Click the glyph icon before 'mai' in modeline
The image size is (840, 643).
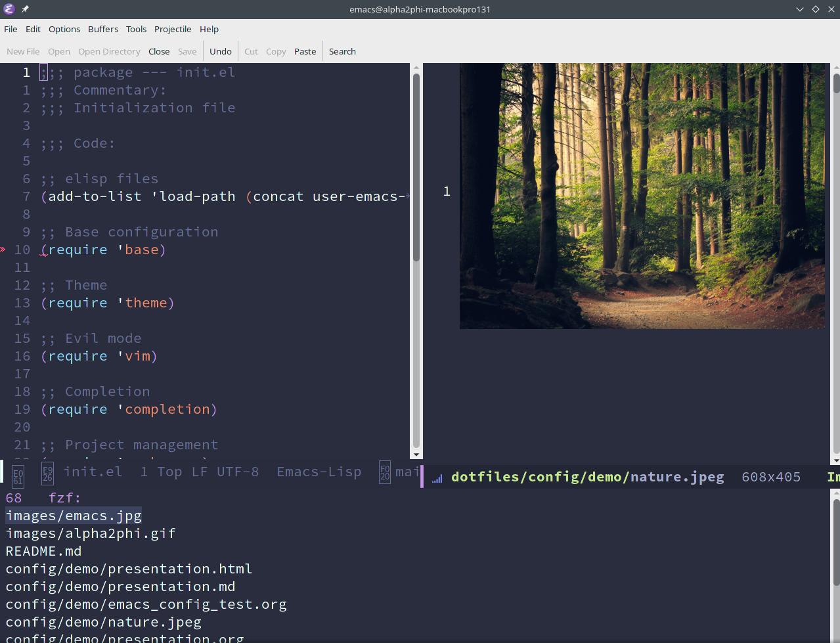coord(385,473)
